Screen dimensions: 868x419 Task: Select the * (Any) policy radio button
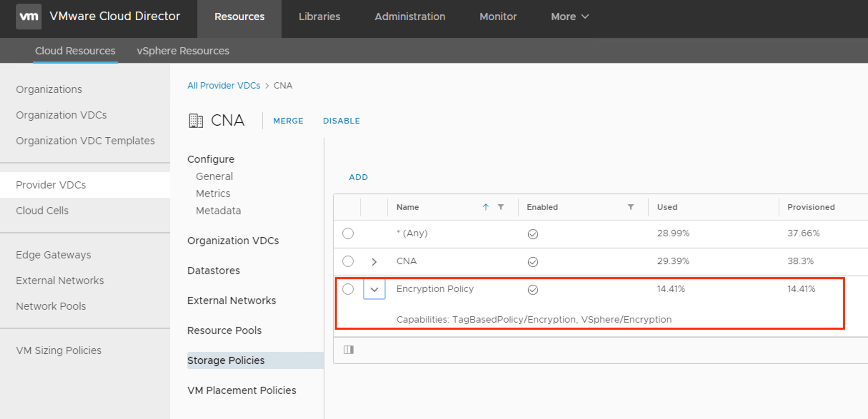coord(348,233)
